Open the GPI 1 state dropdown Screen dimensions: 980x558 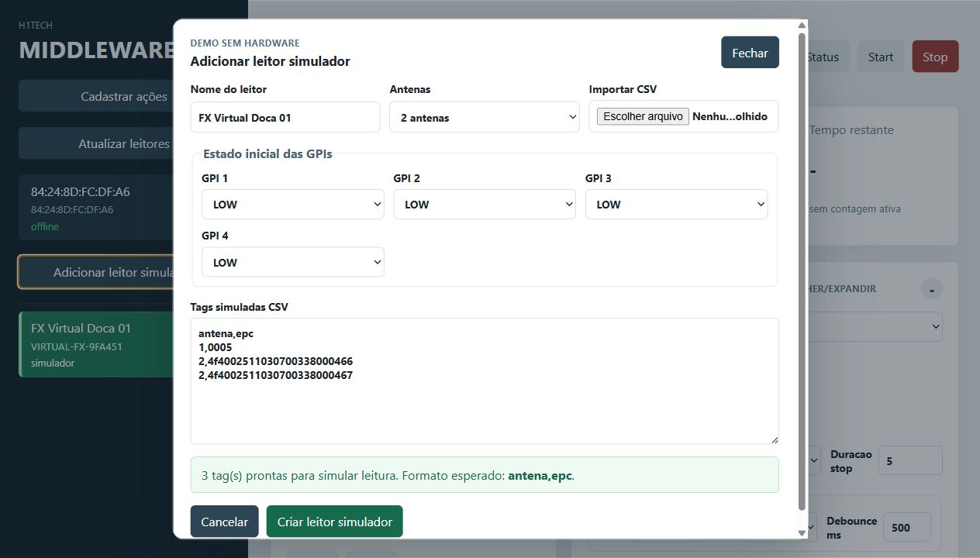coord(293,205)
